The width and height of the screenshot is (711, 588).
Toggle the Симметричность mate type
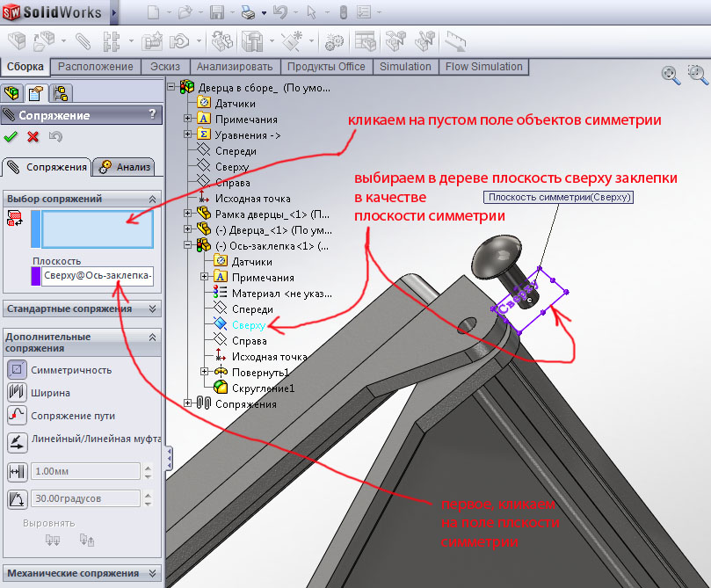(x=16, y=370)
